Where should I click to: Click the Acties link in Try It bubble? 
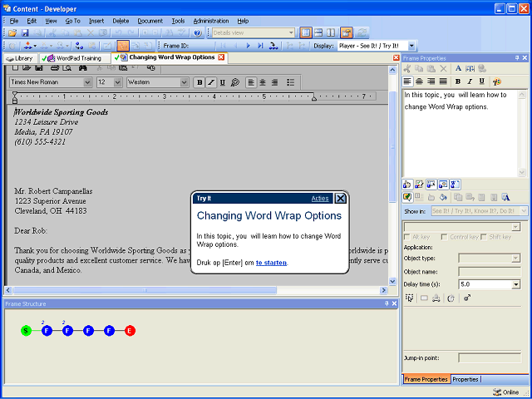[x=320, y=199]
